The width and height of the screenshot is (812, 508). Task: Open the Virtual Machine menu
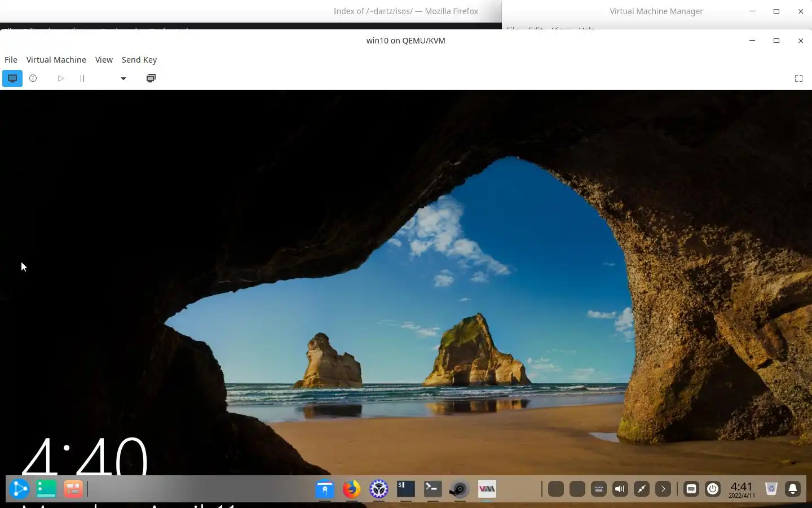click(x=56, y=60)
